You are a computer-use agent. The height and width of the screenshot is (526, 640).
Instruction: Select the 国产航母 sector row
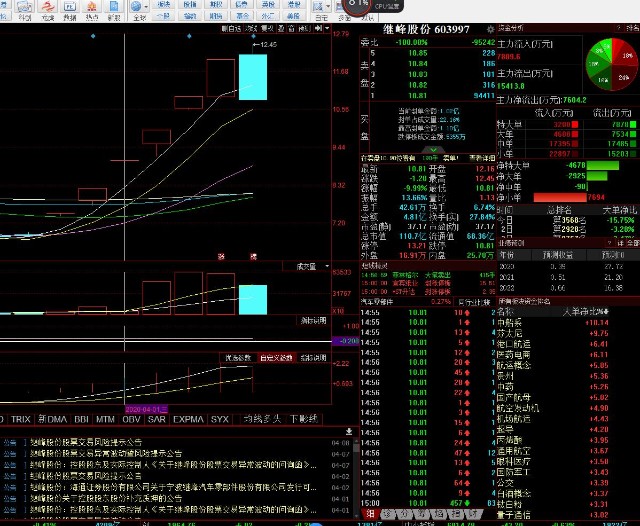click(553, 397)
